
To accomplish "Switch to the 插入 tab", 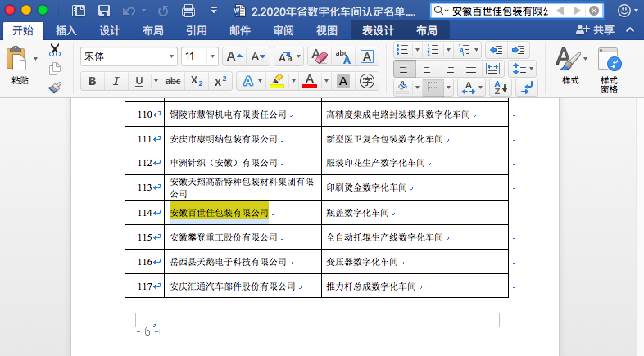I will (66, 30).
